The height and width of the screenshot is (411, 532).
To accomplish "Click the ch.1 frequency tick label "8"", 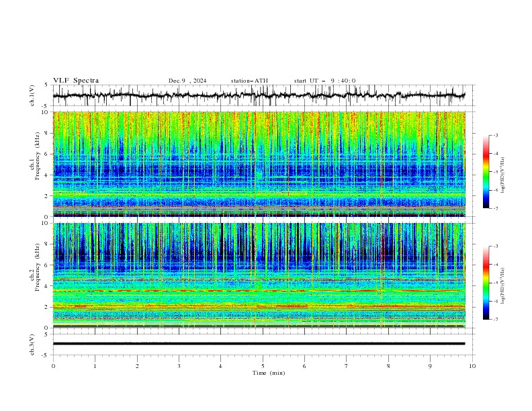I will (x=48, y=133).
